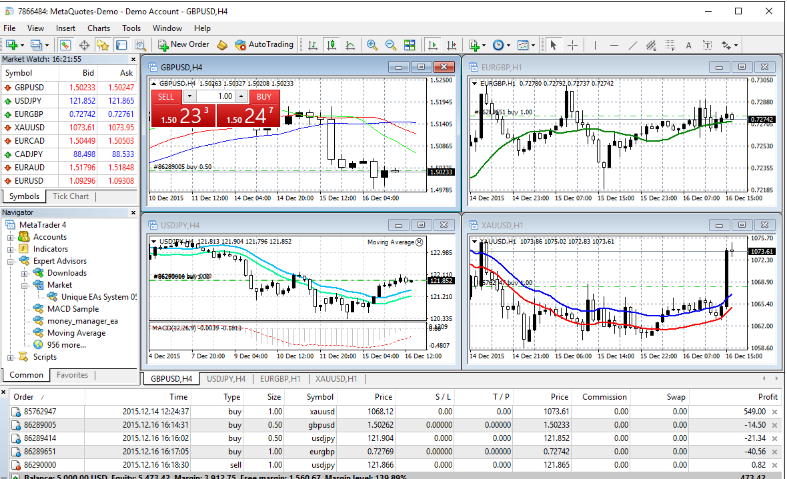Select the Fibonacci Retracement tool
The height and width of the screenshot is (479, 787).
click(x=670, y=45)
